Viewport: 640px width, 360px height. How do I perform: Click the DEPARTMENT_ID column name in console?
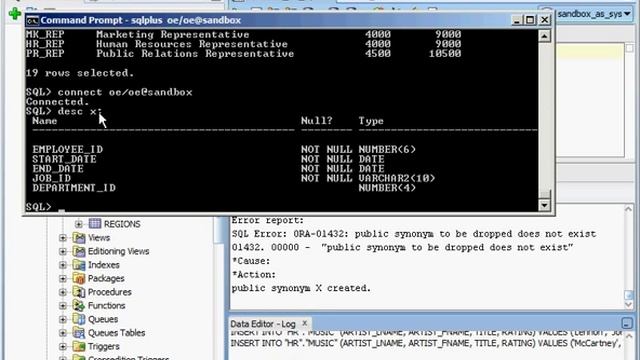pos(74,188)
